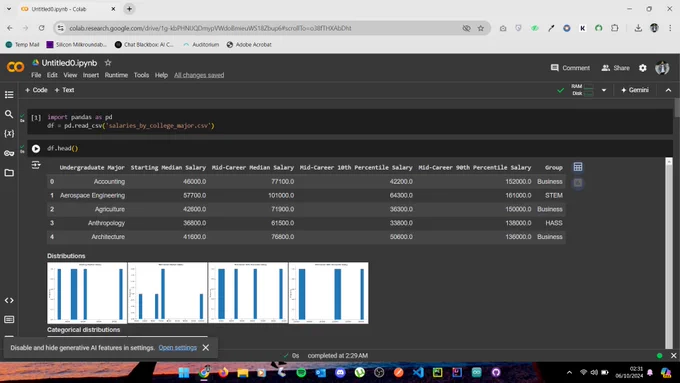Open the find and replace search icon

tap(9, 114)
